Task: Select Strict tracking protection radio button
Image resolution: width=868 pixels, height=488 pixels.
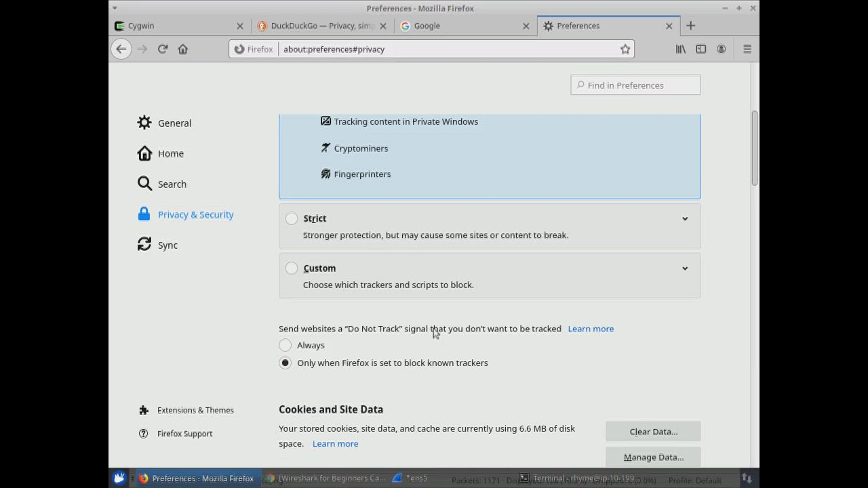Action: [x=292, y=218]
